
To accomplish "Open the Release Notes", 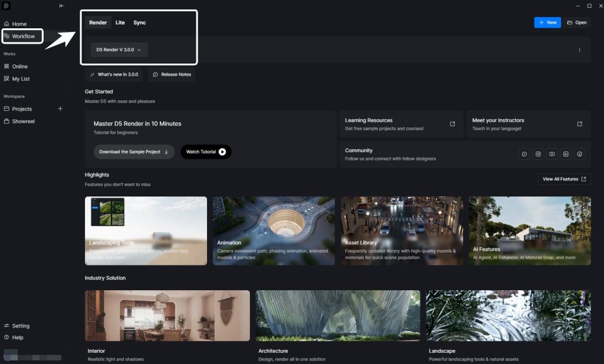I will pyautogui.click(x=172, y=74).
